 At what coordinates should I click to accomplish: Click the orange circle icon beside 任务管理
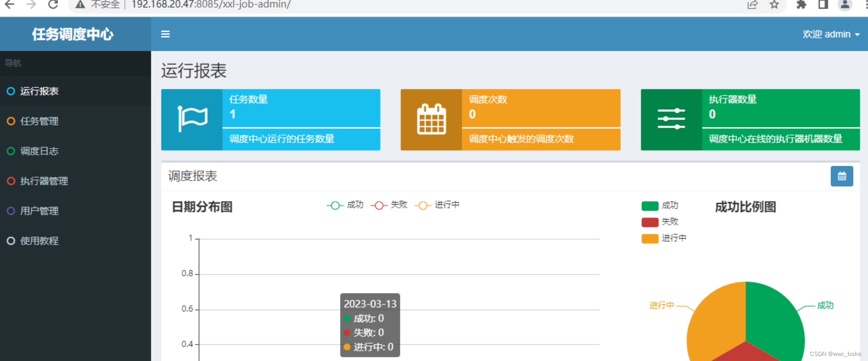click(11, 121)
